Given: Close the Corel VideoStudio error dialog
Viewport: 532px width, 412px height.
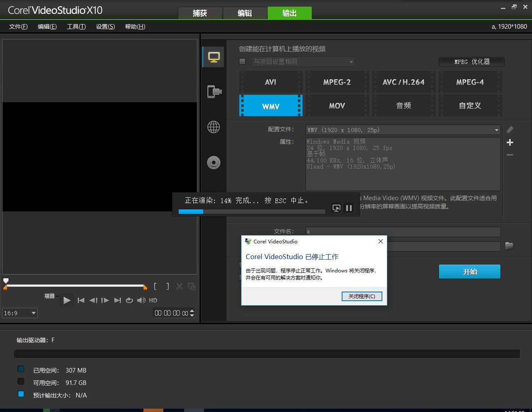Looking at the screenshot, I should [380, 241].
